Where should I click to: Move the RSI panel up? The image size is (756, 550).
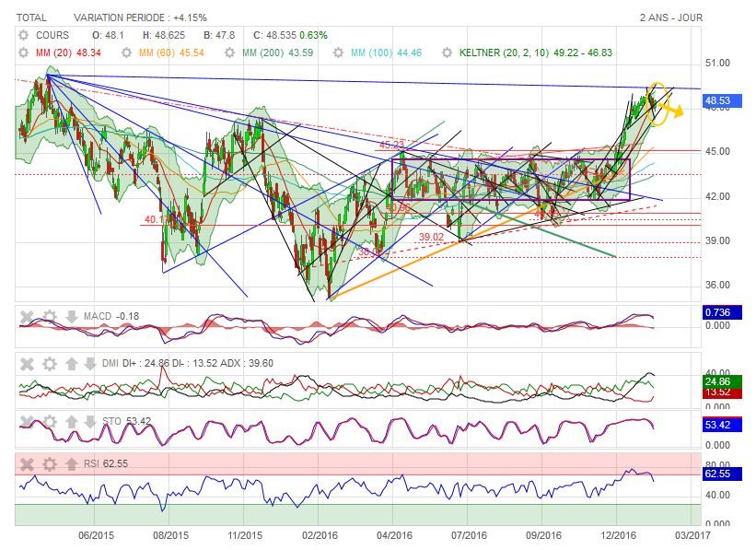coord(71,464)
